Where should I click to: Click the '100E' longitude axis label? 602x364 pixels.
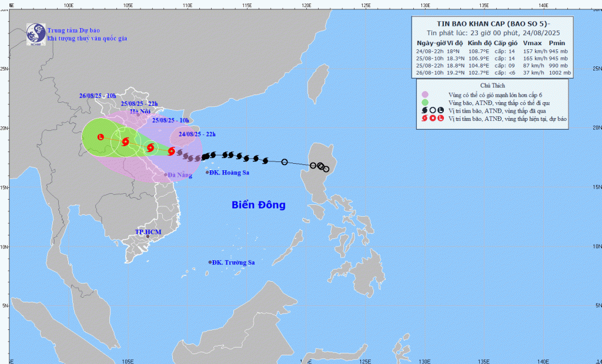click(x=68, y=5)
